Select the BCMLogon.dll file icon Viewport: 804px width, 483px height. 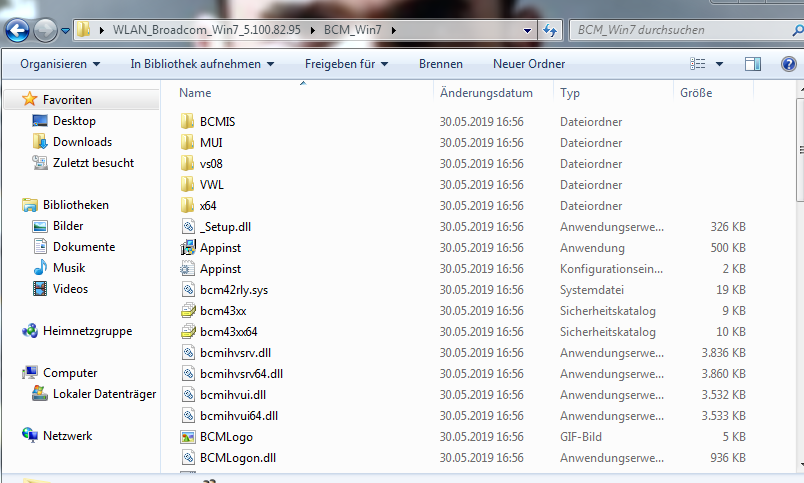(188, 458)
